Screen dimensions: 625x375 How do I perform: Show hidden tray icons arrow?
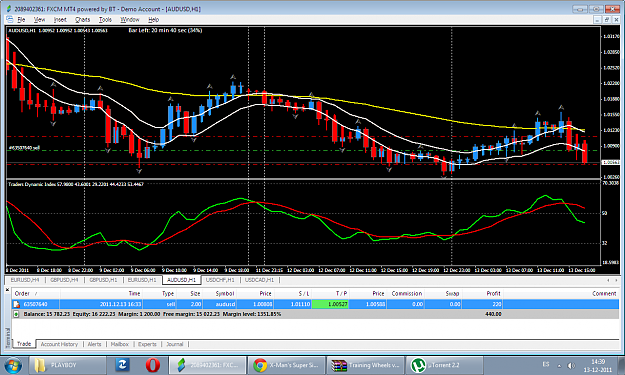[x=559, y=365]
